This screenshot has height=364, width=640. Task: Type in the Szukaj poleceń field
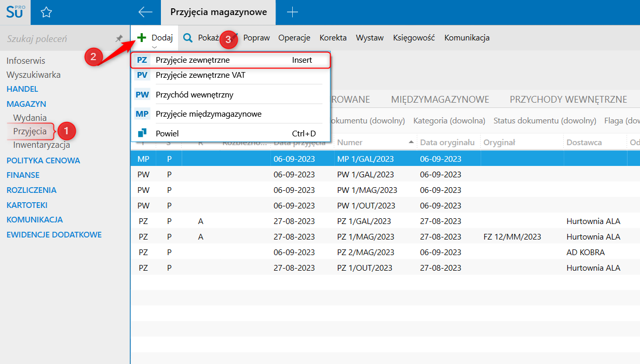coord(57,39)
